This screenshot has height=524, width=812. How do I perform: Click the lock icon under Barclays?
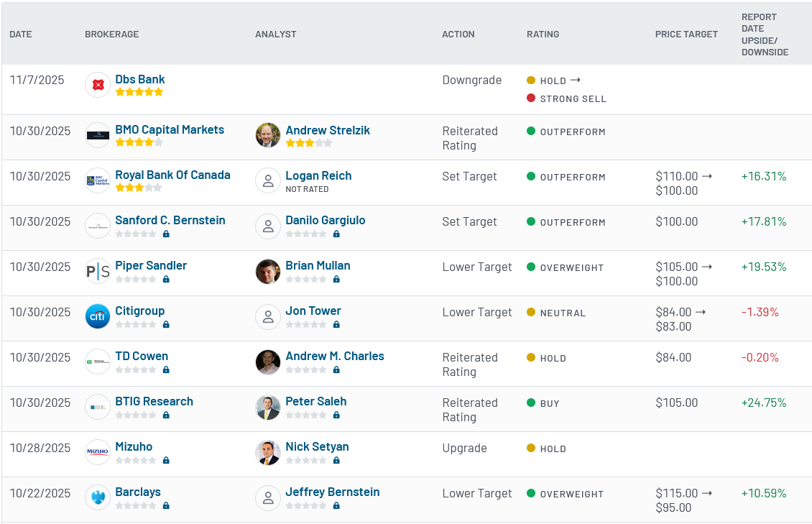[166, 506]
